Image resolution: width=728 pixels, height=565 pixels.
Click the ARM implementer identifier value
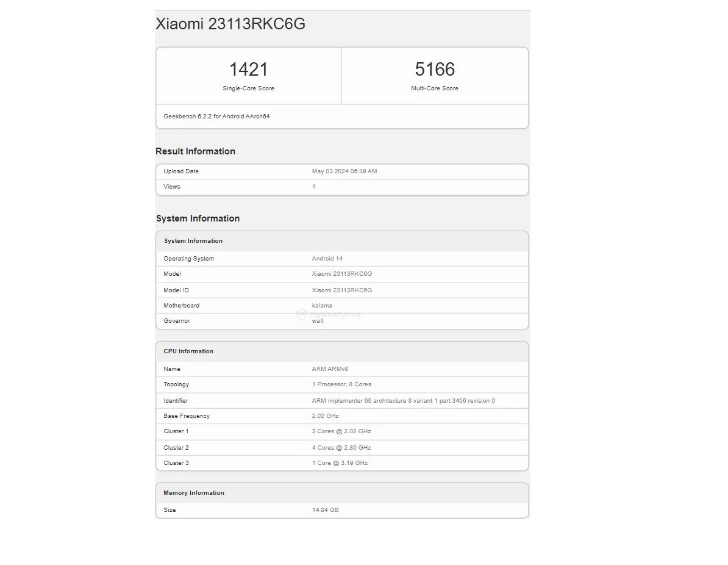coord(403,401)
